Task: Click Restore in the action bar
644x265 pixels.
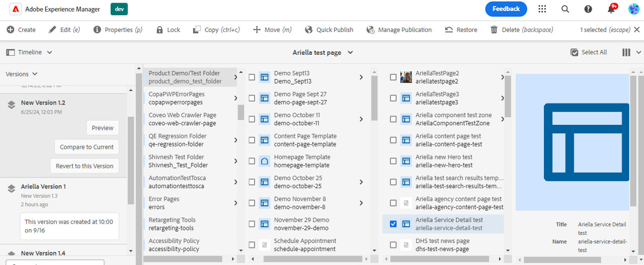Action: click(x=461, y=30)
